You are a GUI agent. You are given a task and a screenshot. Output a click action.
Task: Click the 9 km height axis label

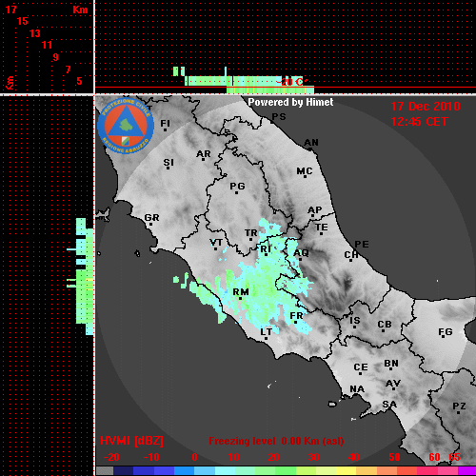tap(56, 57)
